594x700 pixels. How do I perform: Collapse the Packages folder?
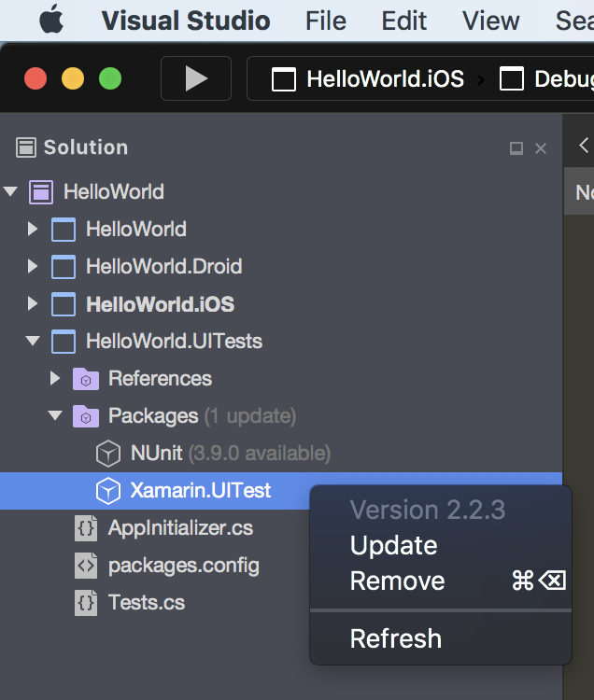(55, 415)
